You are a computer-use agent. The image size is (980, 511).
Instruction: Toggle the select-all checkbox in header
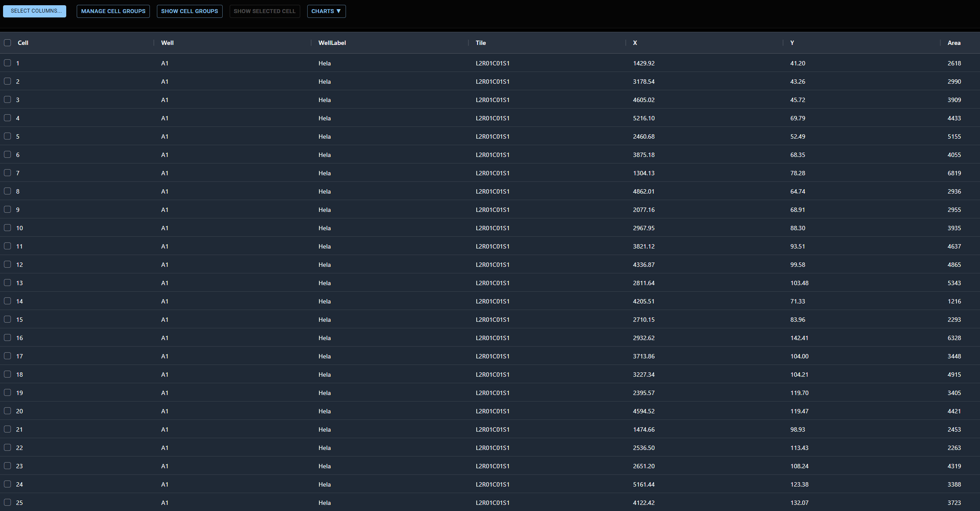pos(7,43)
